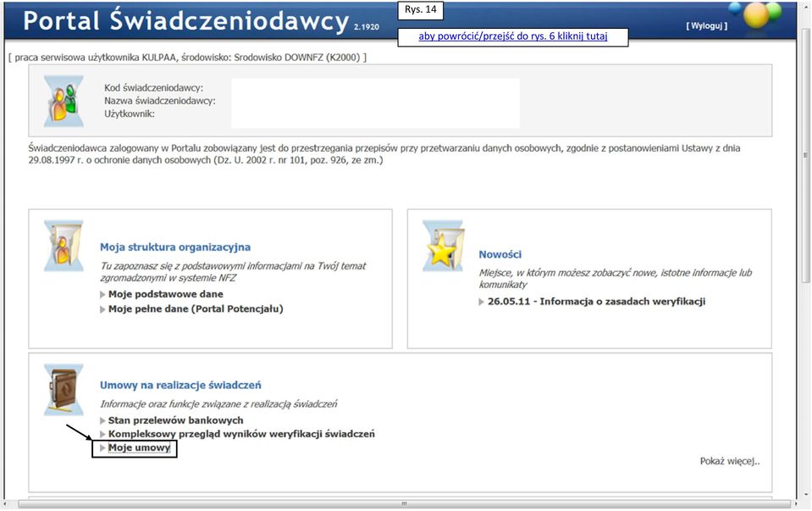This screenshot has height=511, width=812.
Task: Click arrow bullet before Moje podstawowe dane
Action: (x=102, y=294)
